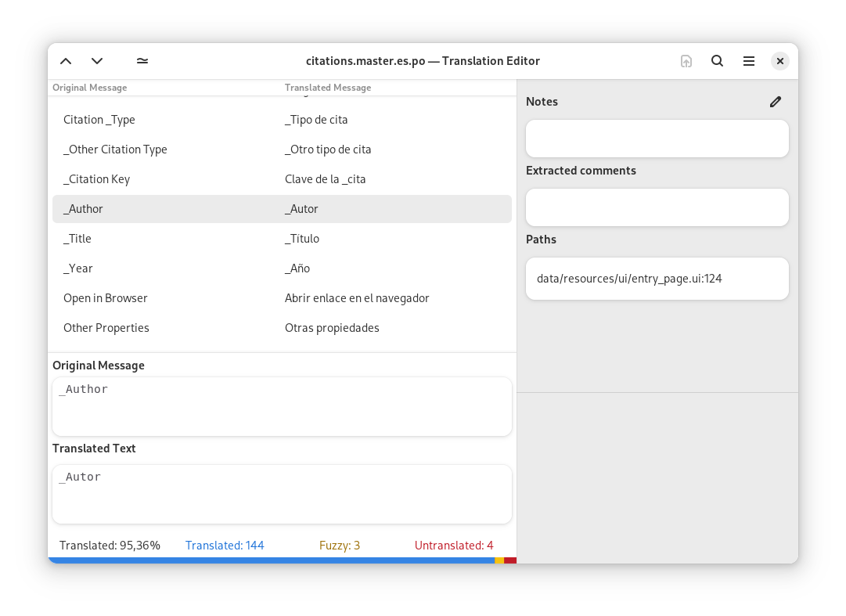Screen dimensions: 846x616
Task: Open the search tool
Action: [x=717, y=61]
